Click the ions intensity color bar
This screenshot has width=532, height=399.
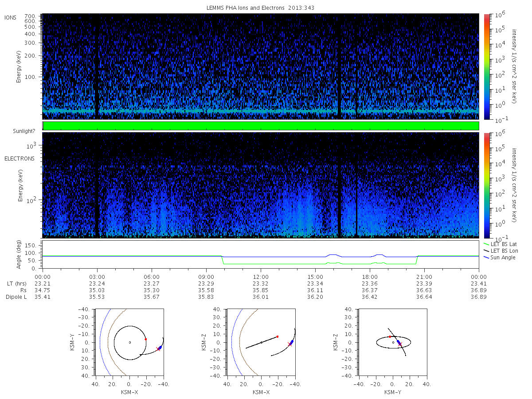click(x=486, y=66)
